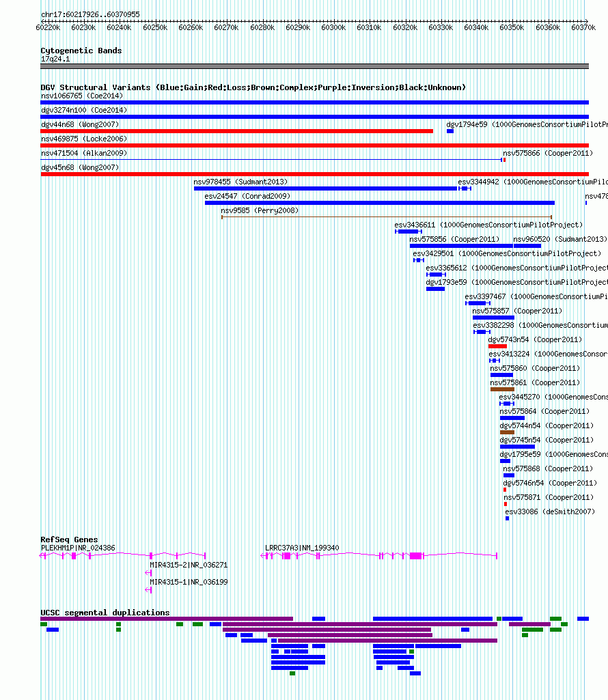
Task: Select dgv5745n54 (Cooper2011) label
Action: point(547,440)
